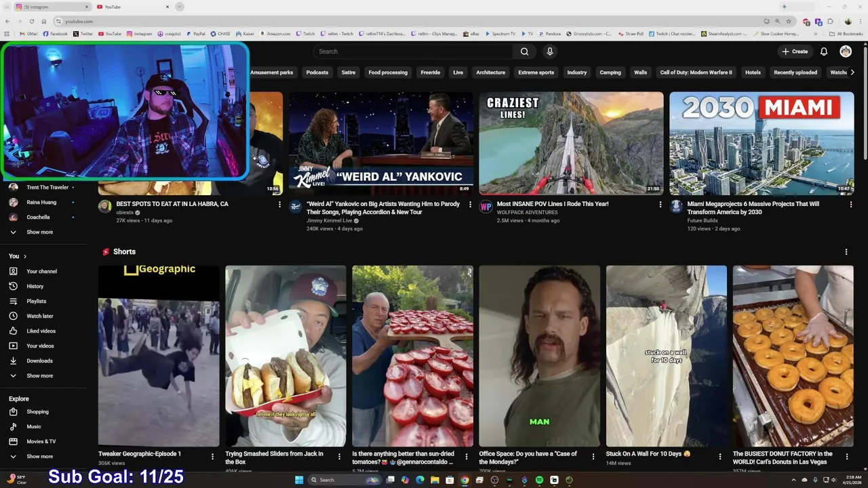Expand the You section chevron
The height and width of the screenshot is (488, 868).
click(25, 256)
